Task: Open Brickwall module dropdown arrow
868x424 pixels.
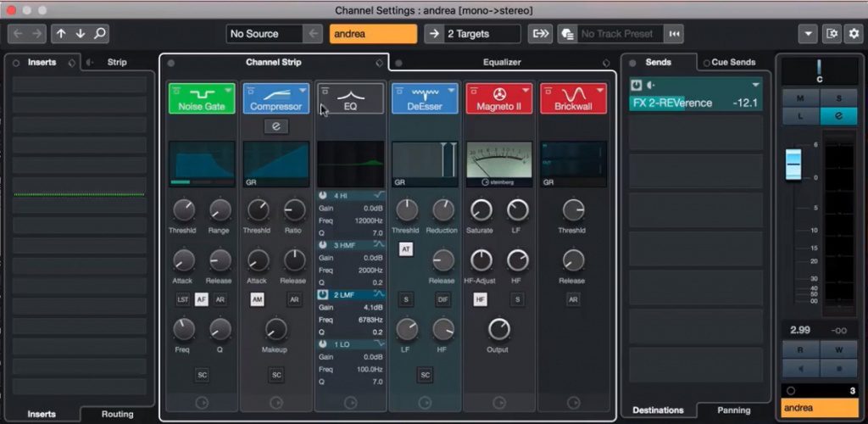Action: tap(599, 90)
